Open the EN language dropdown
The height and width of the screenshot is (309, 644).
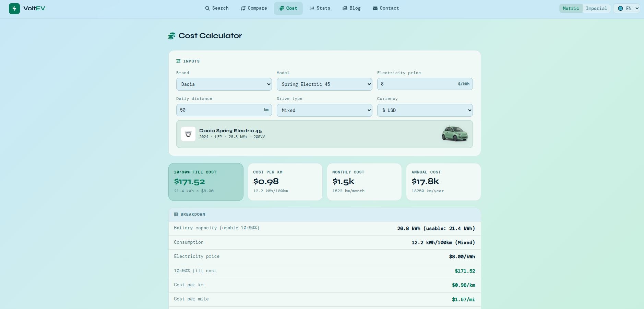click(x=627, y=8)
